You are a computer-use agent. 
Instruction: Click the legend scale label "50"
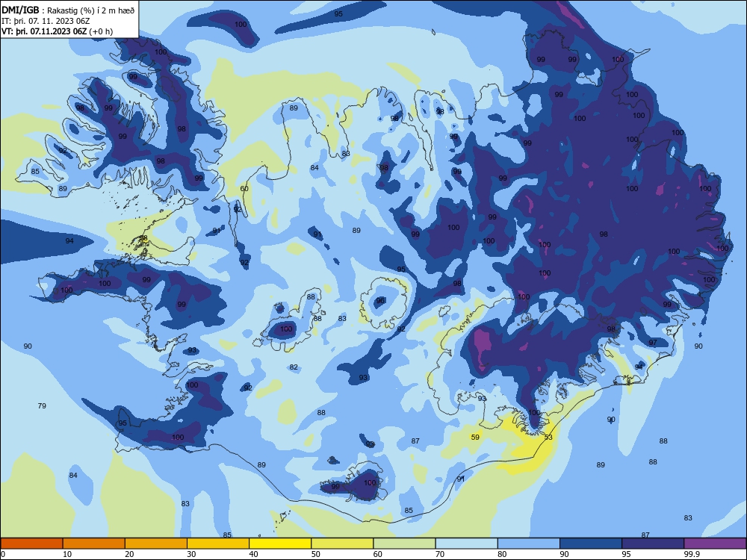[316, 554]
